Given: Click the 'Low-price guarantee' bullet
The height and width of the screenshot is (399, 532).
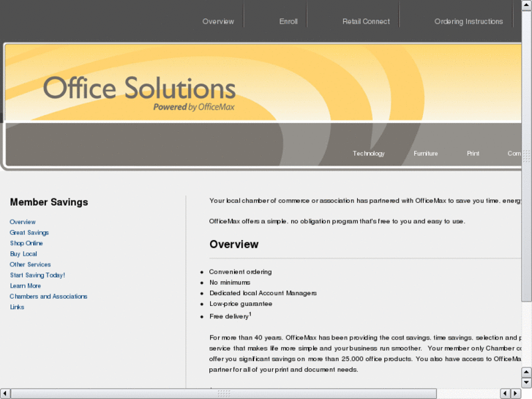Looking at the screenshot, I should click(x=241, y=304).
